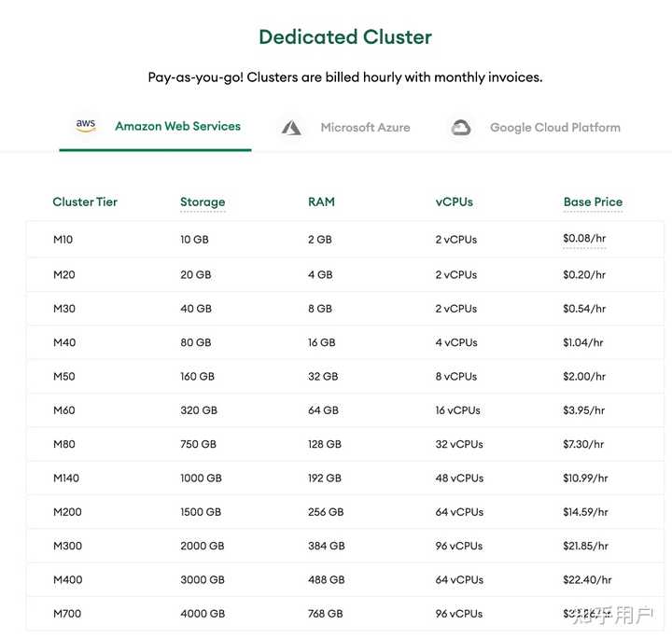This screenshot has width=672, height=638.
Task: Click the Cluster Tier column header
Action: (85, 201)
